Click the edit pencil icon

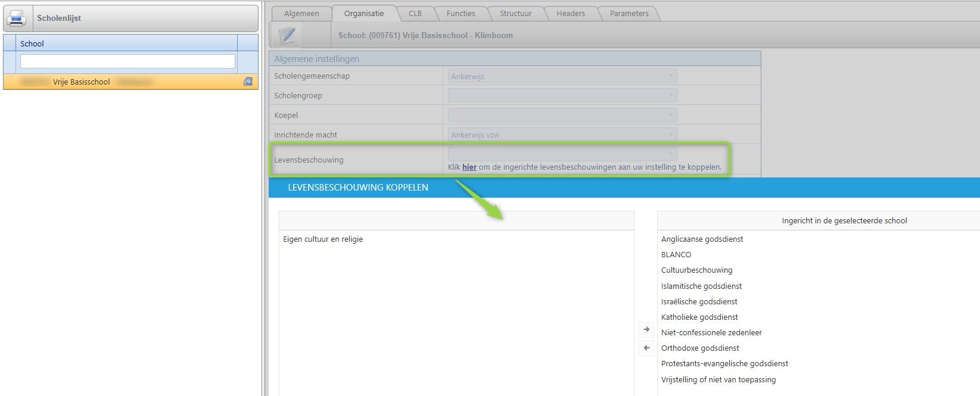pos(287,36)
